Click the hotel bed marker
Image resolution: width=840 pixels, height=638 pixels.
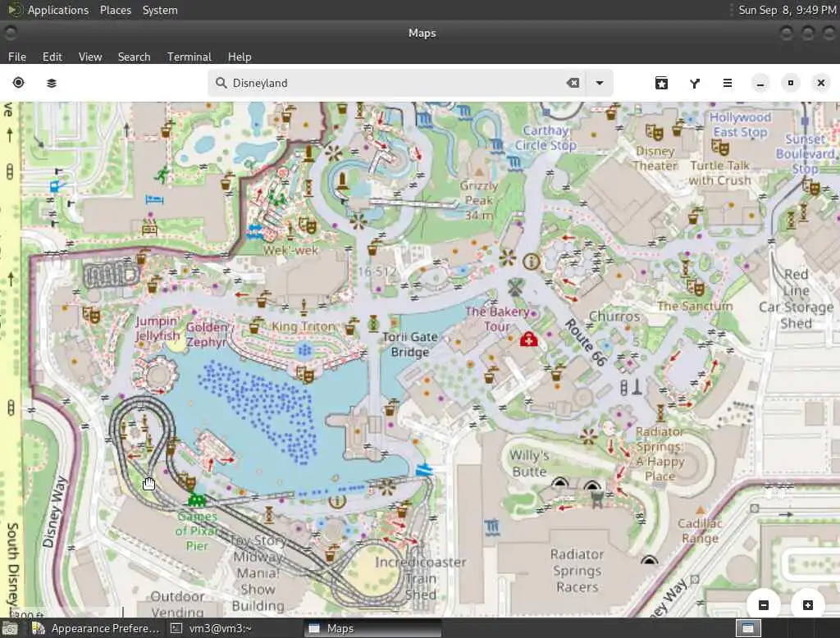[155, 200]
